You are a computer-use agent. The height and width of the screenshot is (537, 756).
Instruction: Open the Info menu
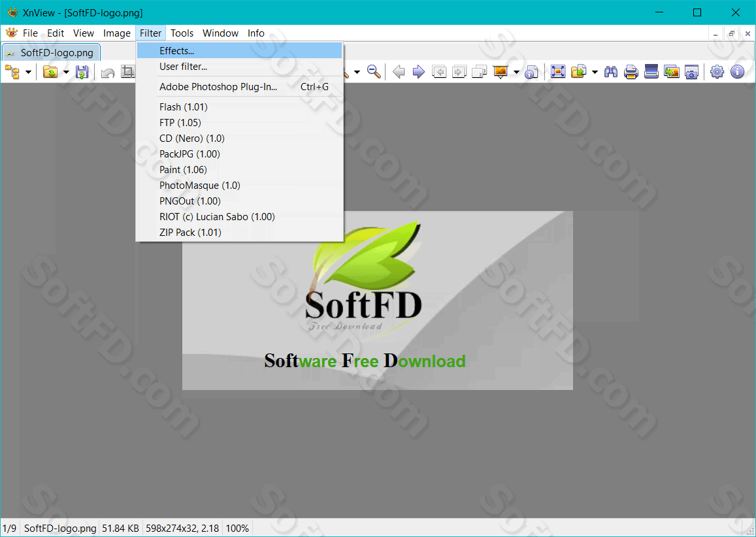[x=256, y=33]
